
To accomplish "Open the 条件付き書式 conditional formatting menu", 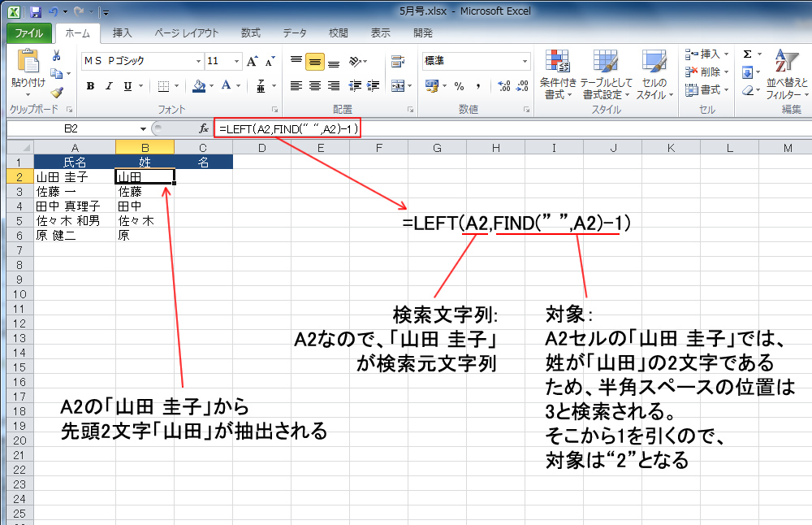I will [x=557, y=75].
